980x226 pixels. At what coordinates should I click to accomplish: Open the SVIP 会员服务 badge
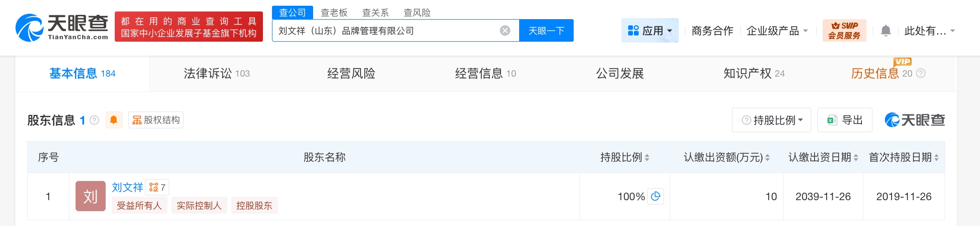(x=844, y=31)
